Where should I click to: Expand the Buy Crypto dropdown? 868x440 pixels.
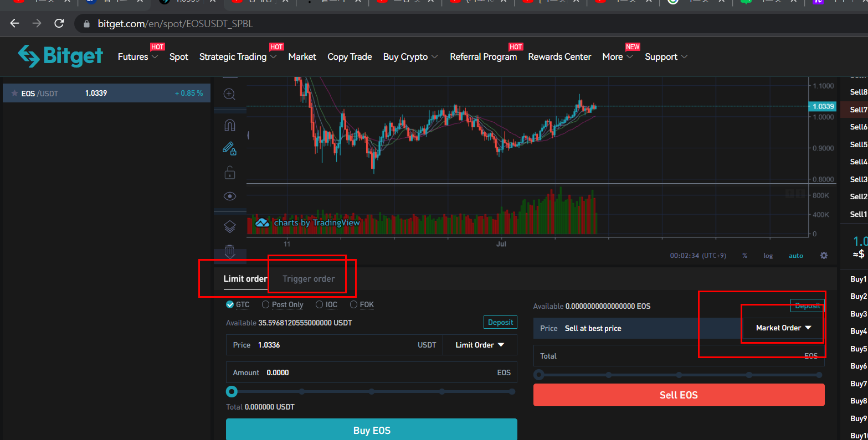410,56
